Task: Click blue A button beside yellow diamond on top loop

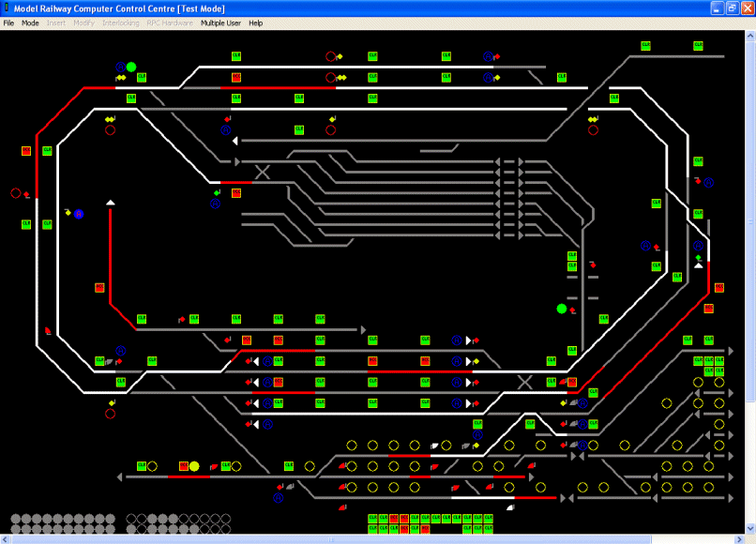Action: pos(488,77)
